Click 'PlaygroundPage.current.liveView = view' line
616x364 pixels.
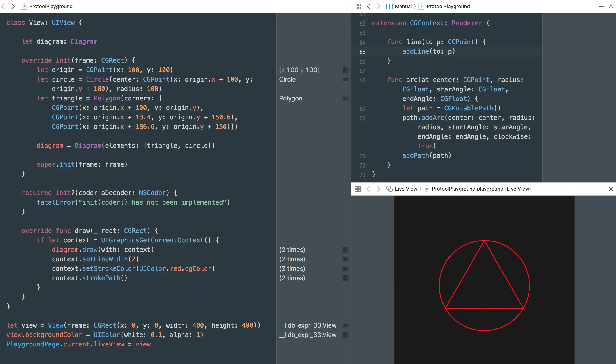(78, 344)
